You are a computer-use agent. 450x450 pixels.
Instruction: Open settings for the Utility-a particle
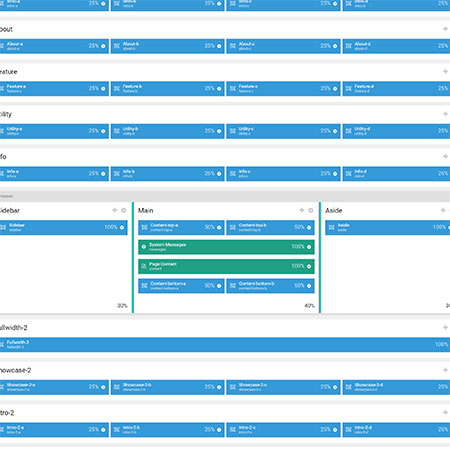103,131
